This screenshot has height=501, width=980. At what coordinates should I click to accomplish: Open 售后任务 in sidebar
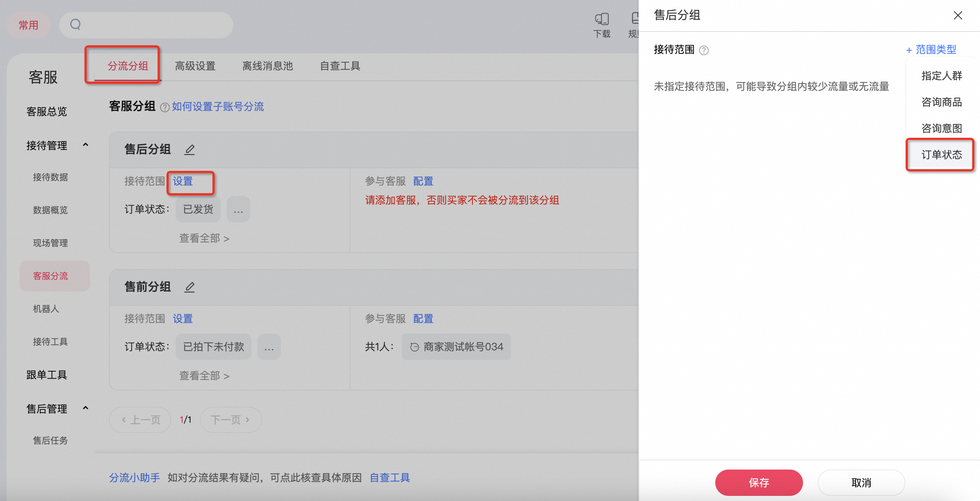tap(50, 441)
